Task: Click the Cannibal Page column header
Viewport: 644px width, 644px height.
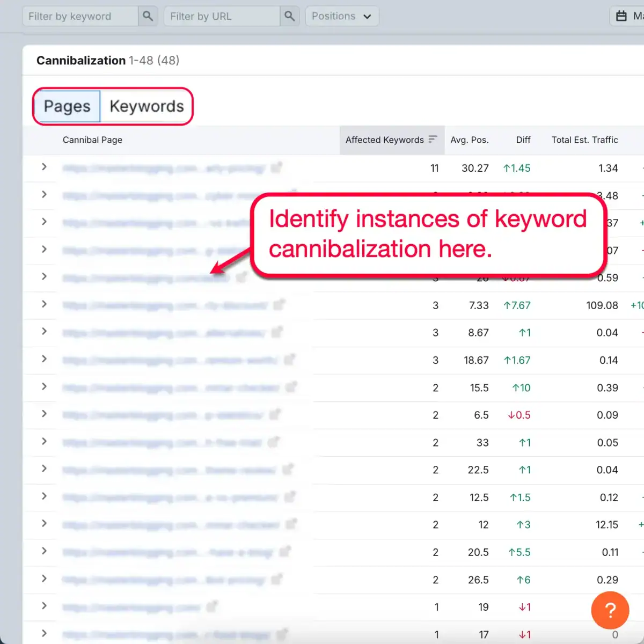Action: [92, 140]
